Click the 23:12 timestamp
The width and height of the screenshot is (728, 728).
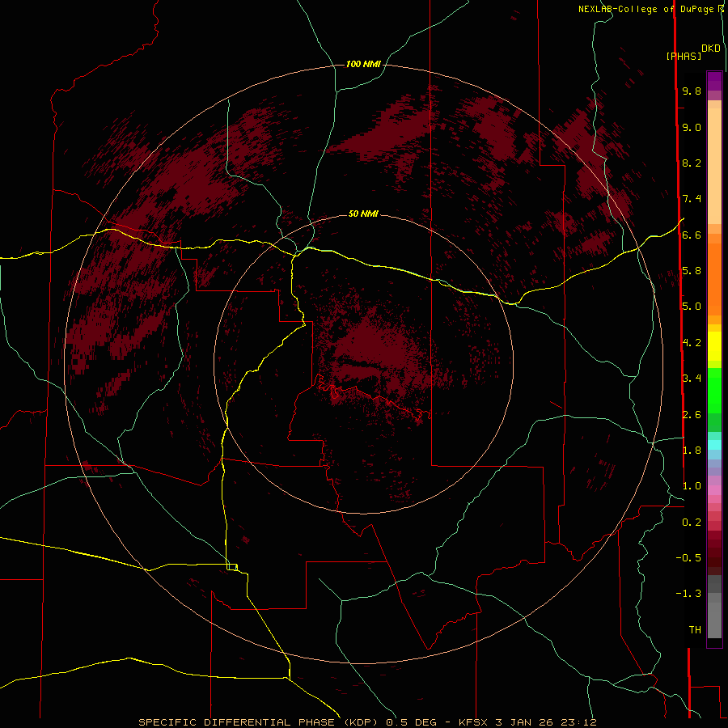pos(578,722)
